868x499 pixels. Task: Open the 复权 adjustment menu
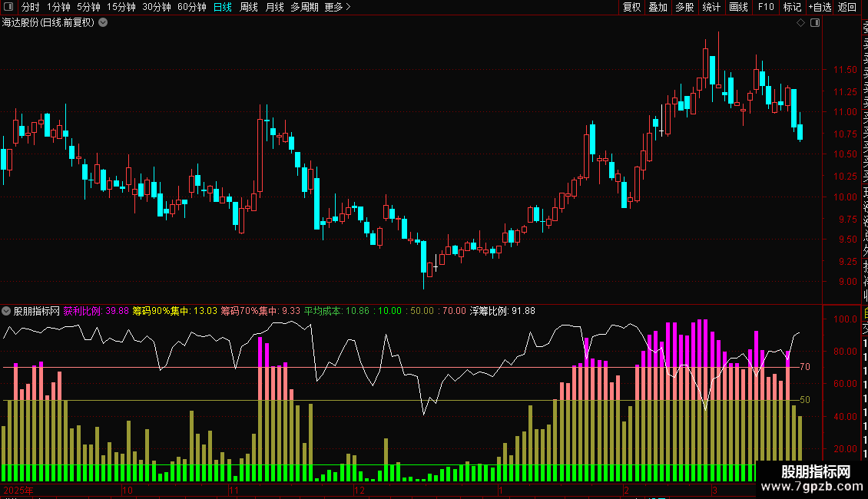[x=631, y=7]
